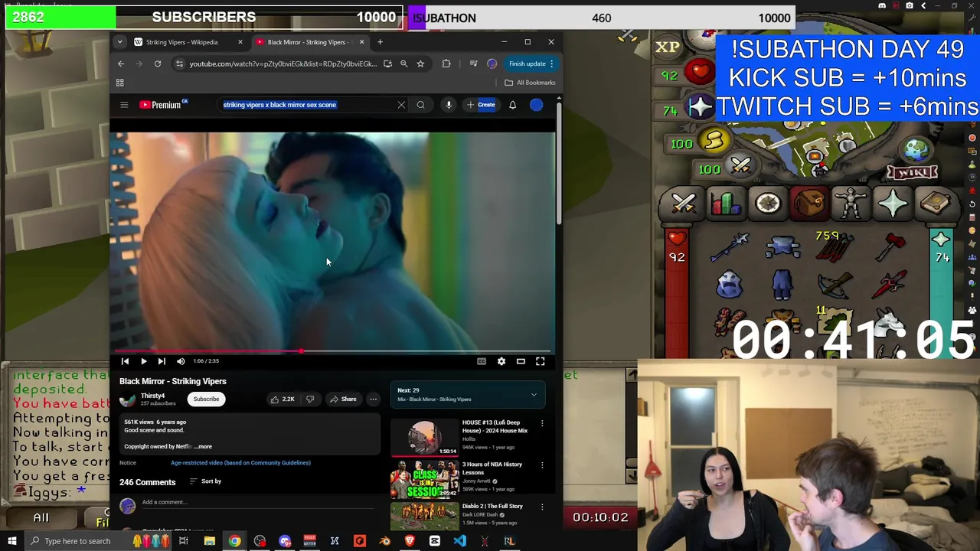980x551 pixels.
Task: Click the special attack orb
Action: point(741,165)
